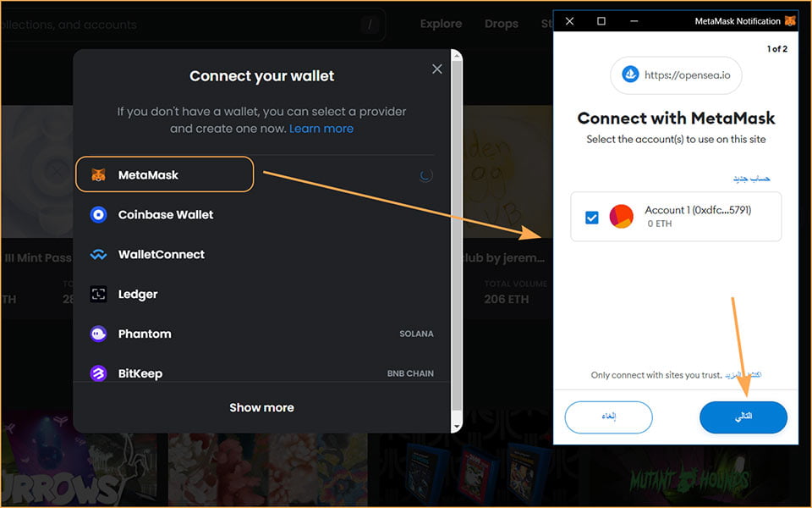Select the Ledger wallet icon

coord(98,294)
